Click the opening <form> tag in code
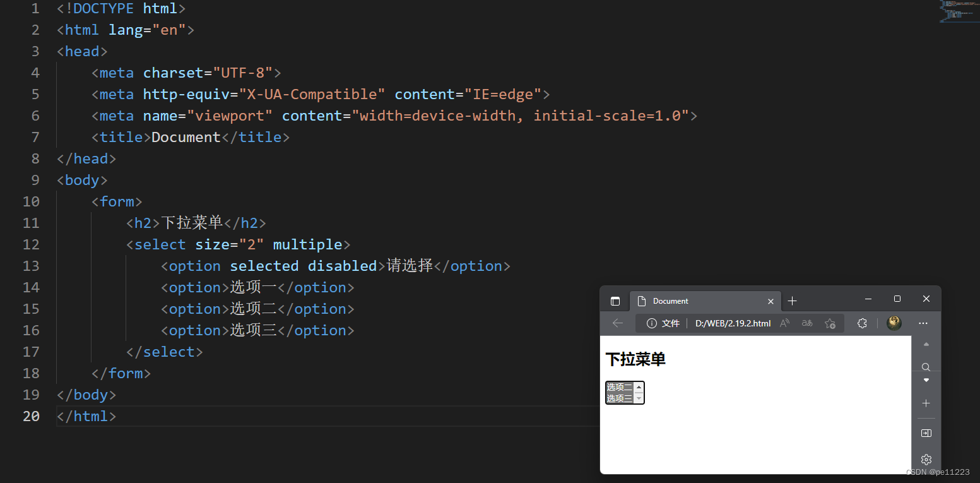Screen dimensions: 980x483 [117, 202]
